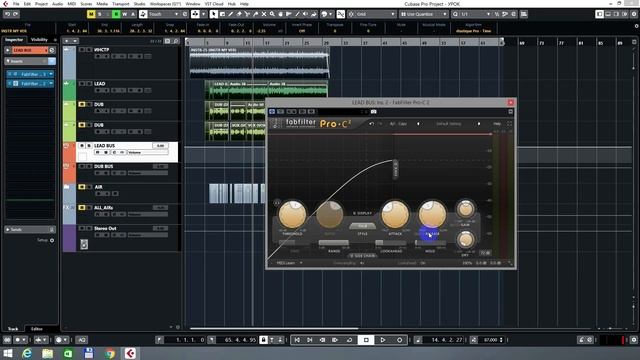Open the Pro-C 2 Help menu
The height and width of the screenshot is (360, 640).
pos(497,124)
